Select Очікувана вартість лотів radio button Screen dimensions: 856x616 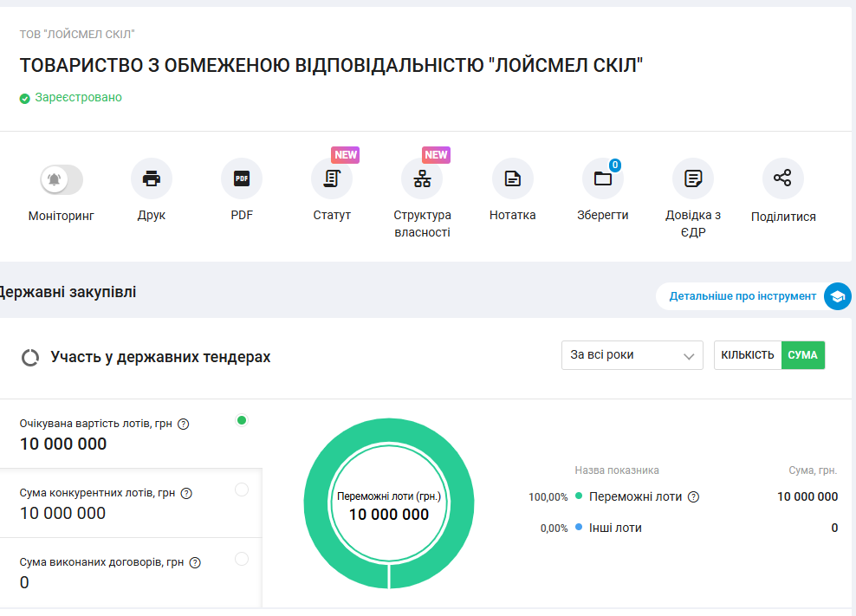242,420
